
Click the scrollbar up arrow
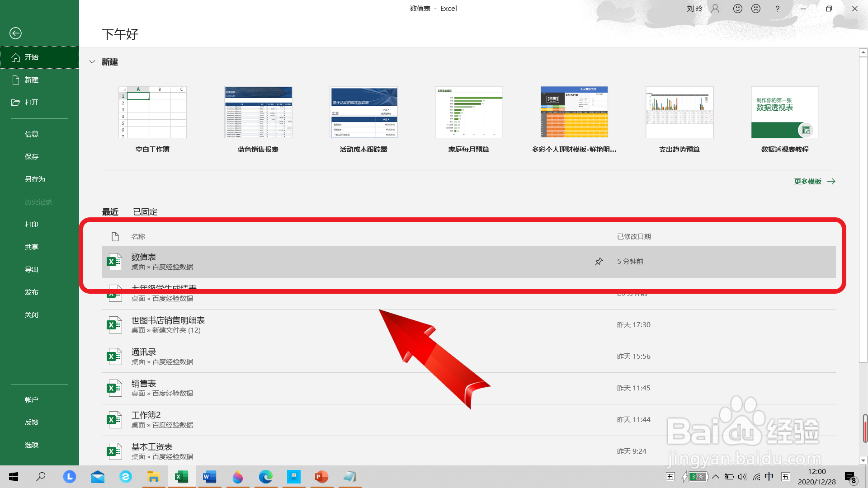click(x=863, y=52)
